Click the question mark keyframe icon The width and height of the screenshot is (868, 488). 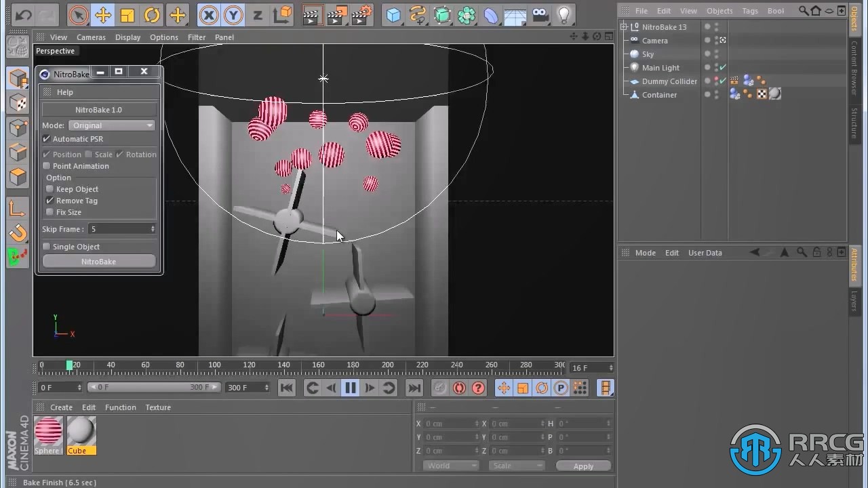pyautogui.click(x=478, y=388)
